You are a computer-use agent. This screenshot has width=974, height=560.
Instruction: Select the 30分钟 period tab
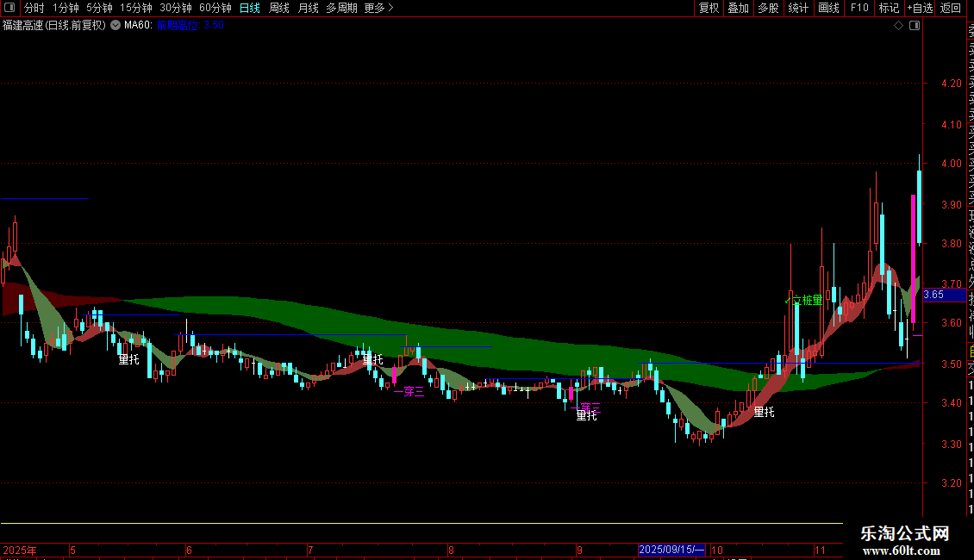pyautogui.click(x=176, y=8)
